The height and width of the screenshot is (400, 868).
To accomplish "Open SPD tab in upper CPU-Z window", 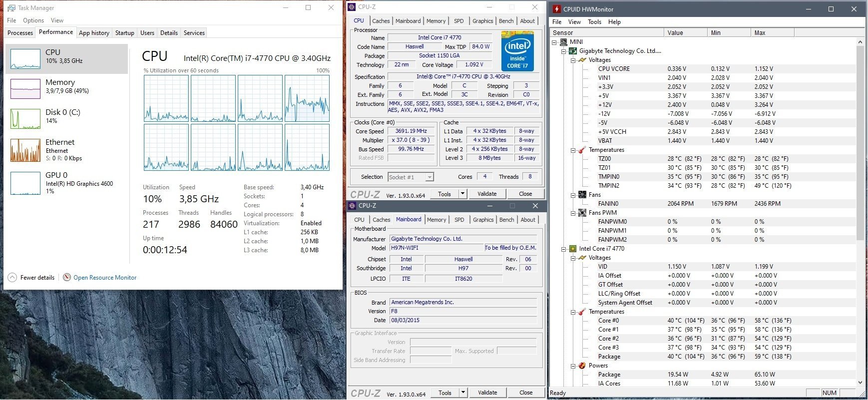I will click(459, 21).
